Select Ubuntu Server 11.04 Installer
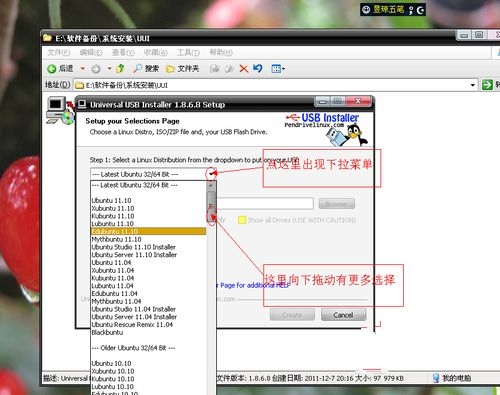 coord(148,317)
